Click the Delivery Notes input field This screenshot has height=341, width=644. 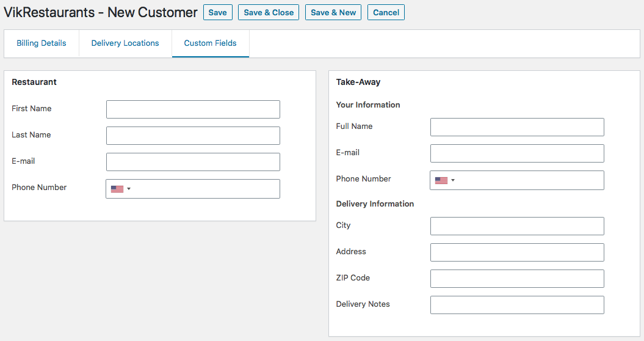[517, 305]
